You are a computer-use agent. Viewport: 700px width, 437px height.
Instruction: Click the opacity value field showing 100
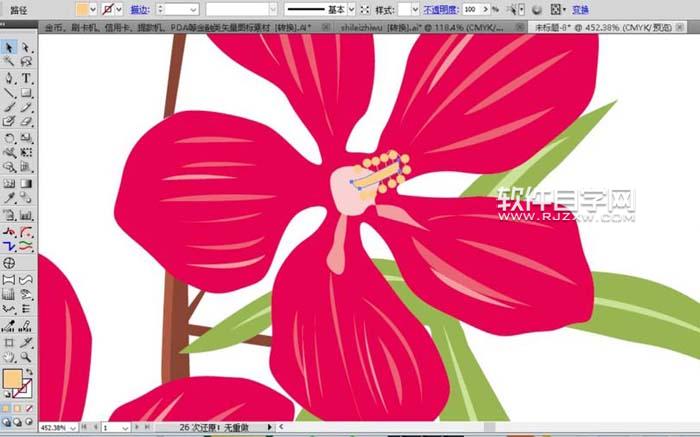(470, 9)
